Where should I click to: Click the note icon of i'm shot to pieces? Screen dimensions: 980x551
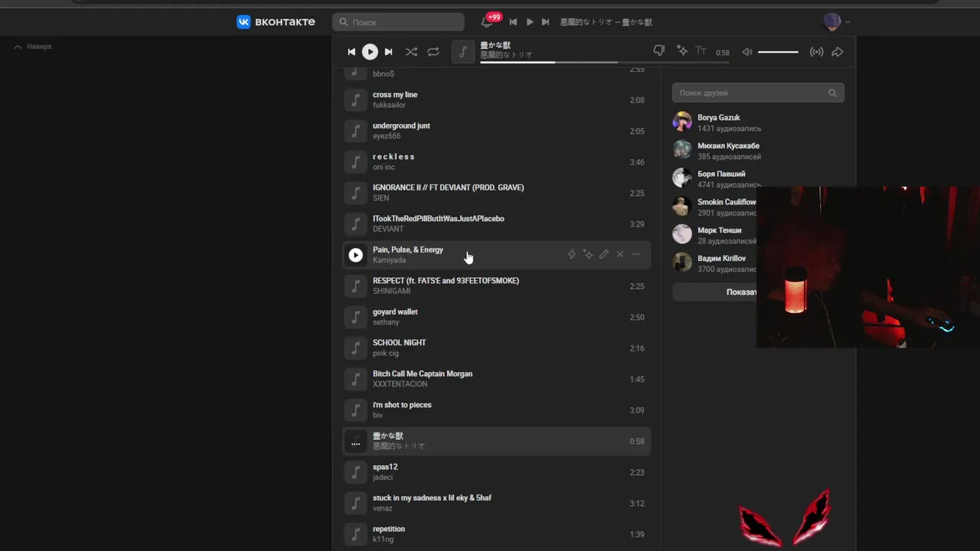pyautogui.click(x=355, y=409)
